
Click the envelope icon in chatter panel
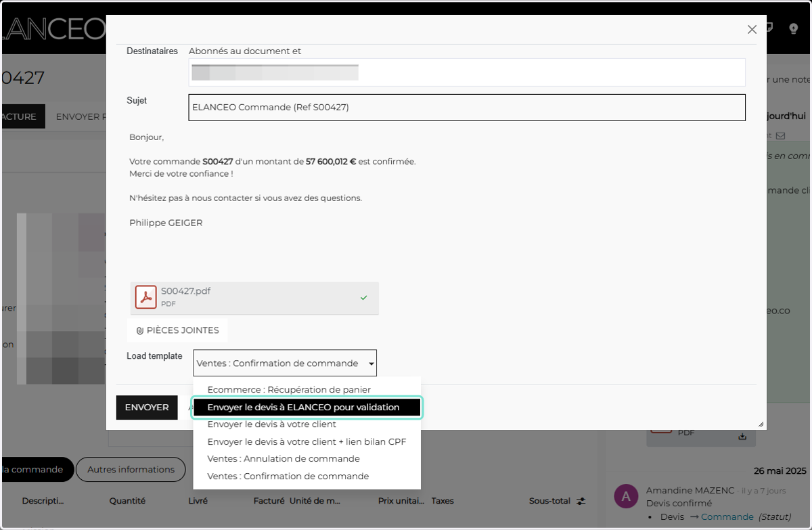pos(780,135)
